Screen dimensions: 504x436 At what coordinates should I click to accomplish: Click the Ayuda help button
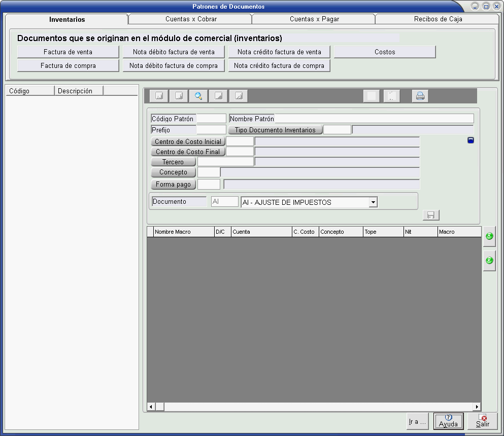pos(448,421)
